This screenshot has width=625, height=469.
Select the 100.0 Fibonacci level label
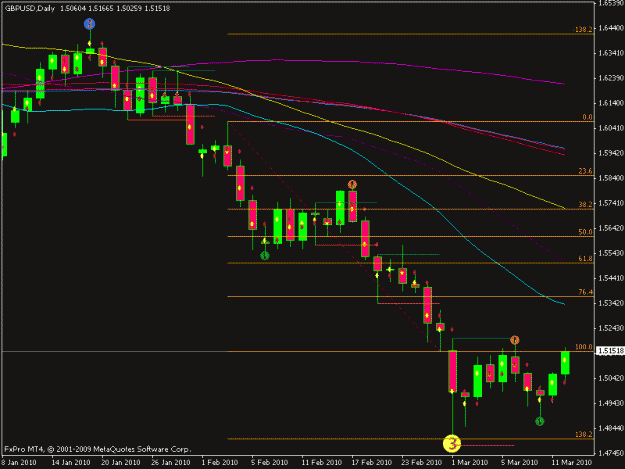coord(584,347)
